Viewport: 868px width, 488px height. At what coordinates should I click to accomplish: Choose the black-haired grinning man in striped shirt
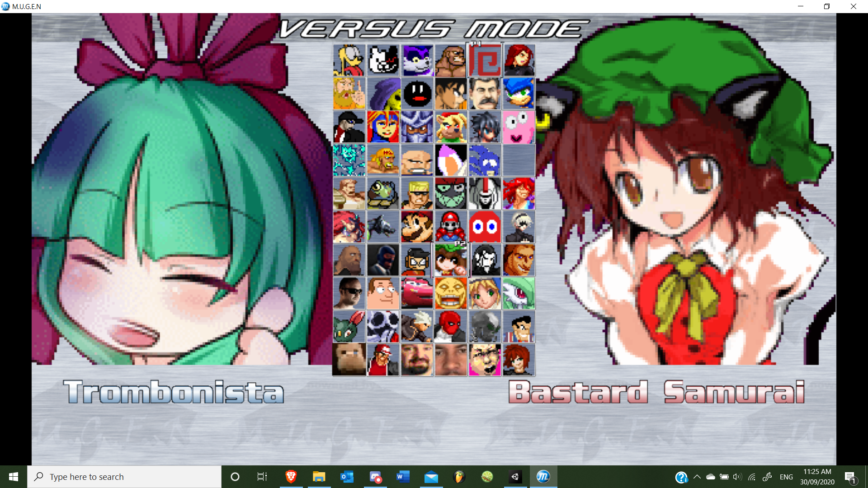(519, 327)
